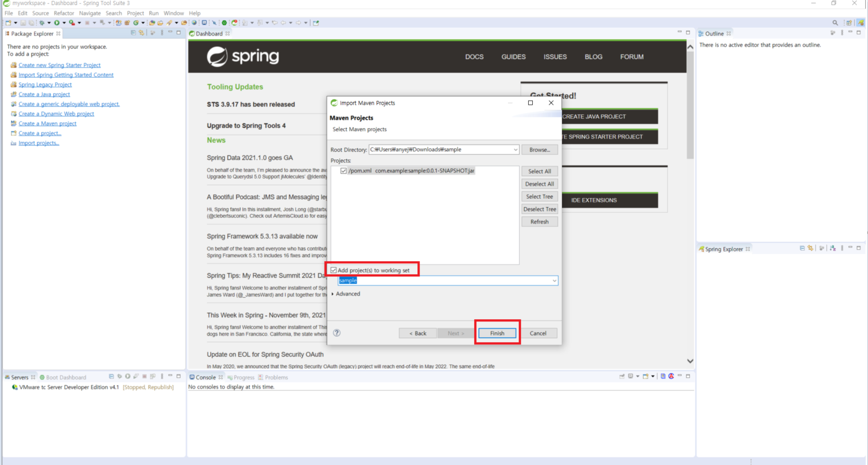The image size is (868, 465).
Task: Click the Deselect All button
Action: (539, 184)
